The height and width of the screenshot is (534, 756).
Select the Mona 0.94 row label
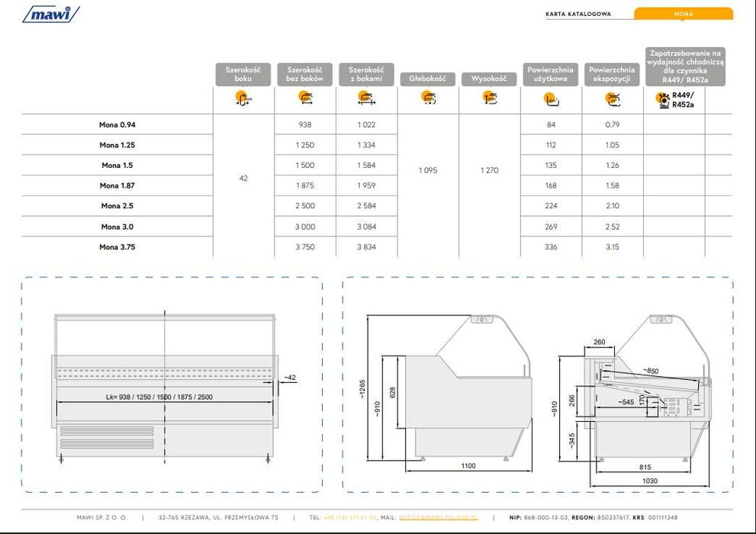[117, 125]
